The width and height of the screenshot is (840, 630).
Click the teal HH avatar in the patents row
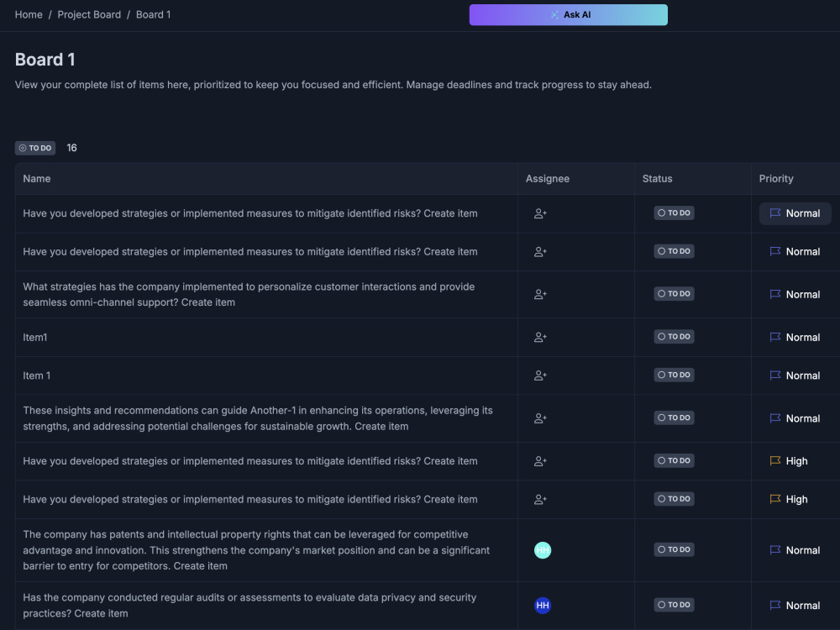(543, 550)
